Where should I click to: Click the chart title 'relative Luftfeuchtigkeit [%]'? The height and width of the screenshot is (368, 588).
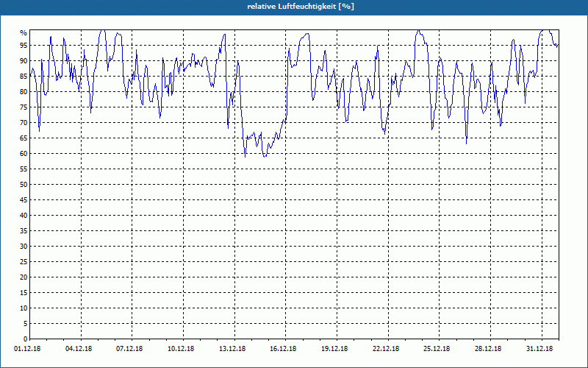301,7
